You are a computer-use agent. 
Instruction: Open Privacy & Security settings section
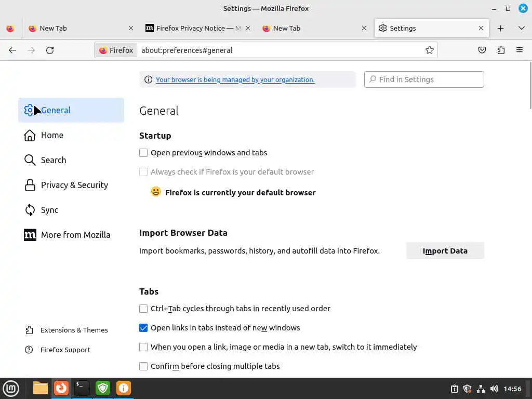[74, 185]
